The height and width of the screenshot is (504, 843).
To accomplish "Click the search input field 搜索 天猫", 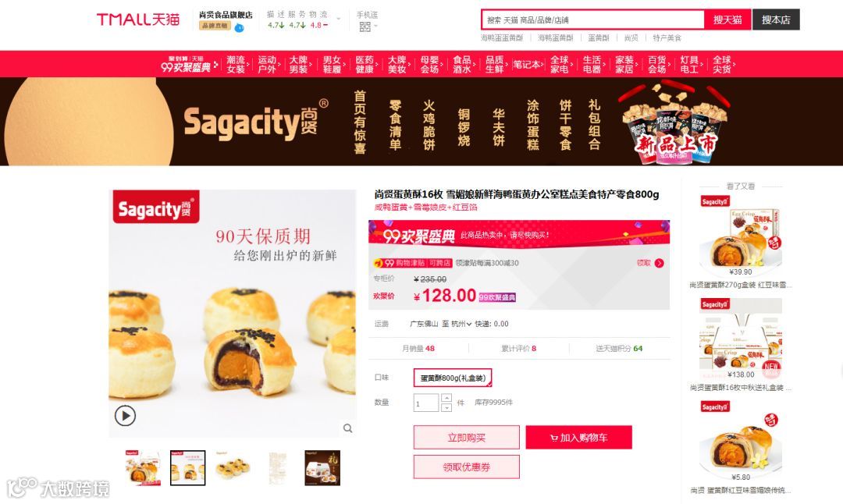I will (593, 20).
